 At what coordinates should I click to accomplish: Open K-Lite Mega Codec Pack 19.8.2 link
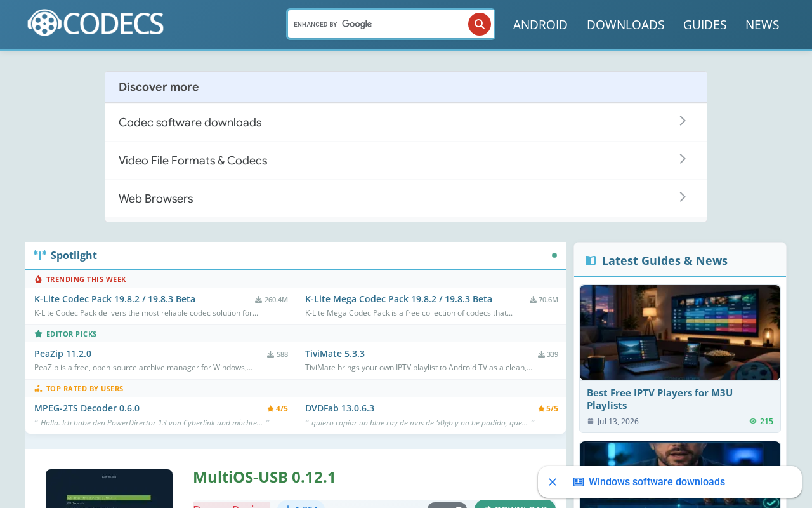[x=398, y=299]
